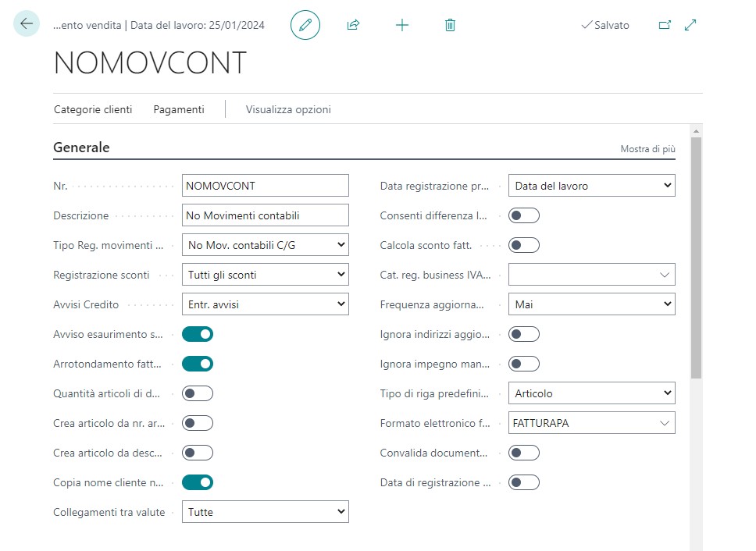Click the pencil edit icon
Viewport: 756px width, 551px height.
pos(305,25)
